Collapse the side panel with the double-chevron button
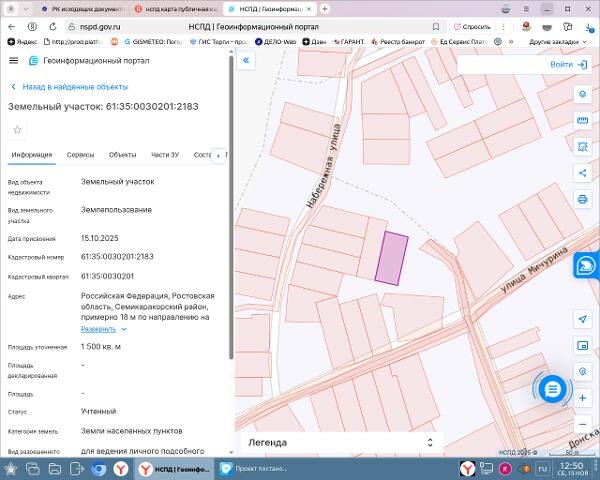 pos(246,60)
